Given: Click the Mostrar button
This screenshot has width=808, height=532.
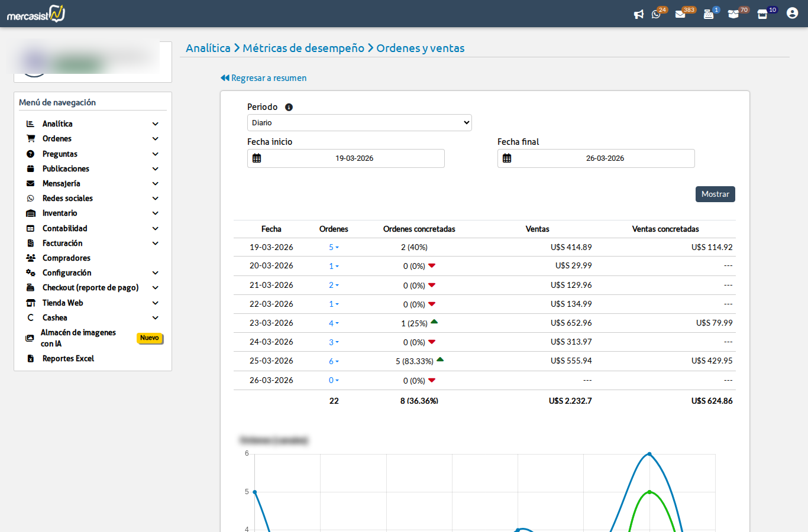Looking at the screenshot, I should pos(715,194).
